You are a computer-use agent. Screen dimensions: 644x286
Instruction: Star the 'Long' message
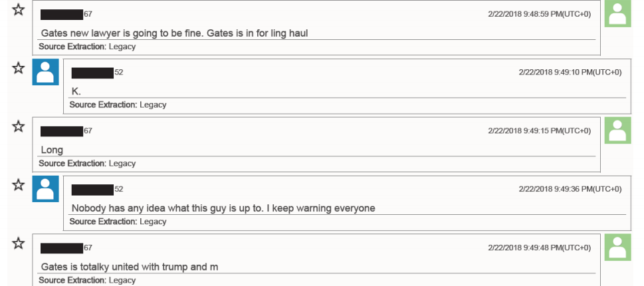(x=18, y=126)
